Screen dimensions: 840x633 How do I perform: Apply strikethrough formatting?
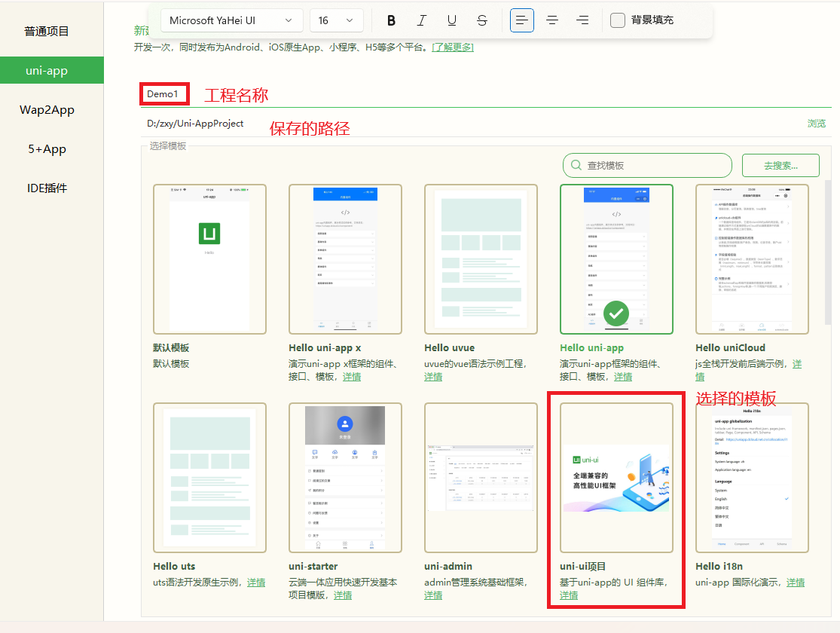coord(481,20)
